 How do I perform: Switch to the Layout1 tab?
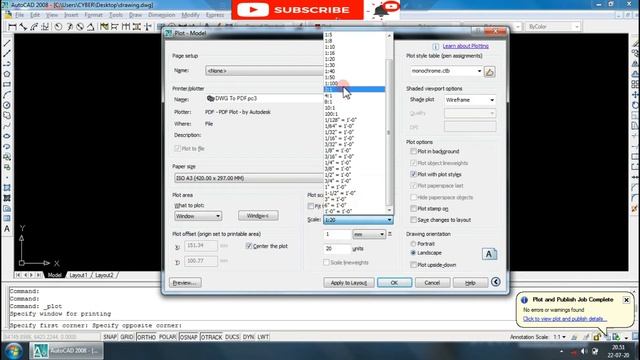coord(78,275)
